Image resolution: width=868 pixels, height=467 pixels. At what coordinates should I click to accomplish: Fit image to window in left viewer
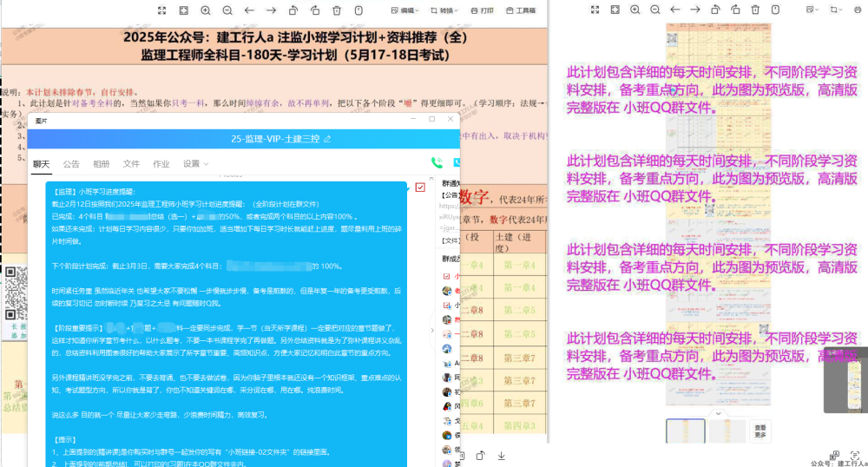(x=184, y=10)
